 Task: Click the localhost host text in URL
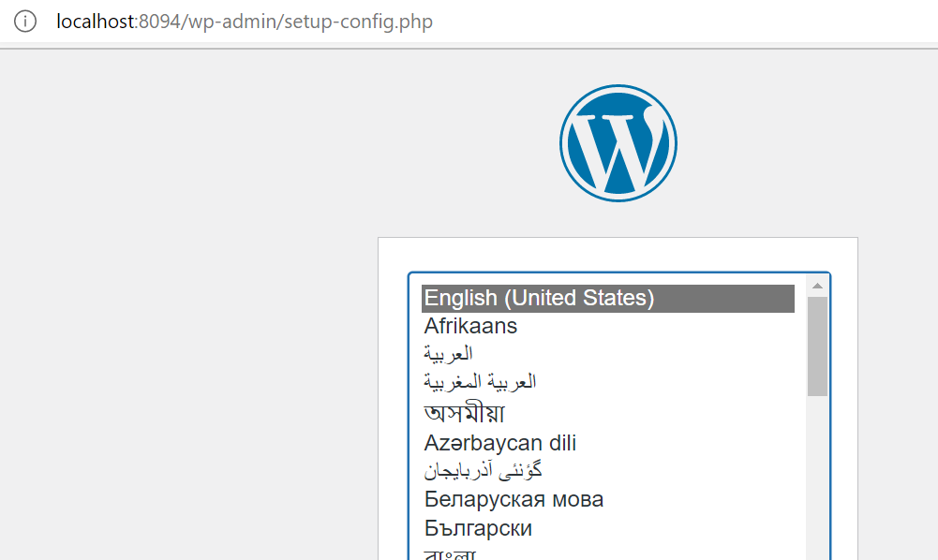point(96,22)
